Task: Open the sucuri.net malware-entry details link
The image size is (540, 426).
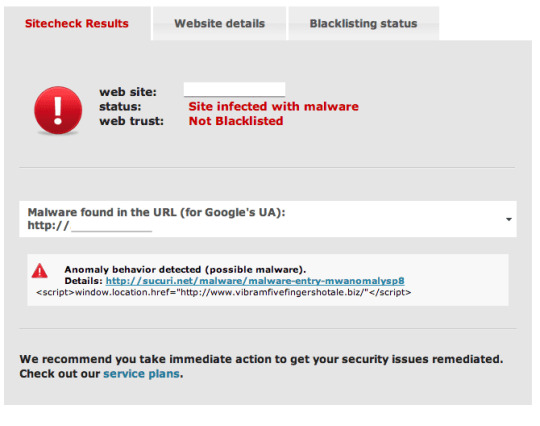Action: point(255,281)
